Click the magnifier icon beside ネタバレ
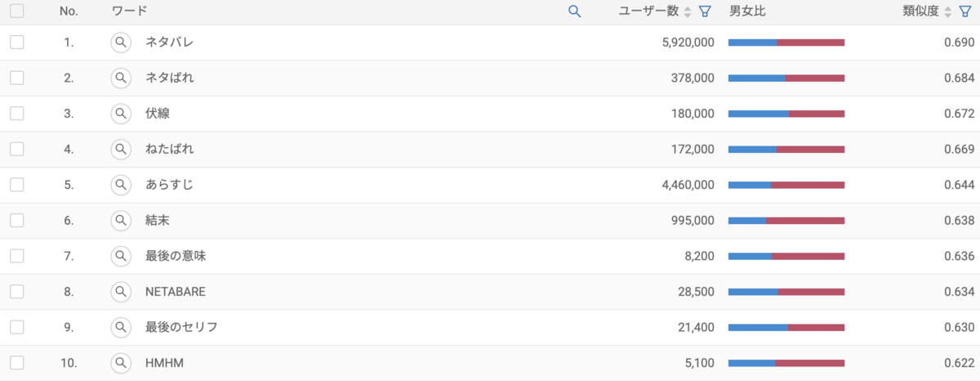980x381 pixels. pyautogui.click(x=121, y=43)
